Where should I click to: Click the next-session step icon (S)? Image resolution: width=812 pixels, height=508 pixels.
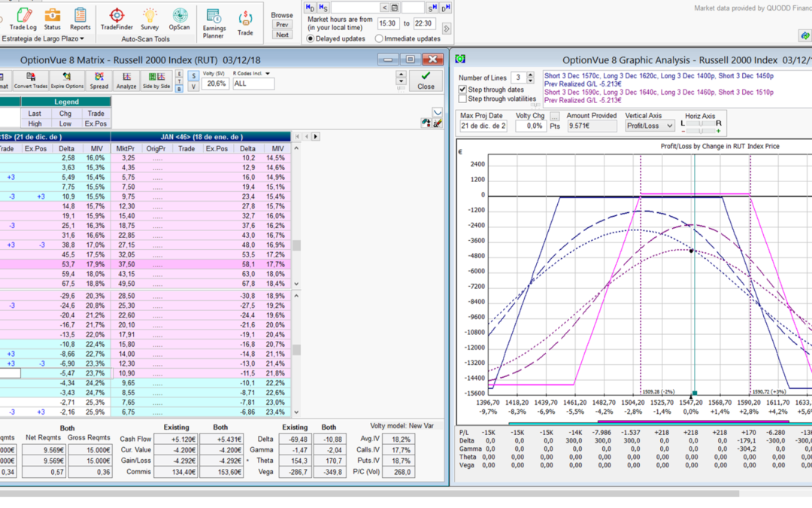coord(432,8)
